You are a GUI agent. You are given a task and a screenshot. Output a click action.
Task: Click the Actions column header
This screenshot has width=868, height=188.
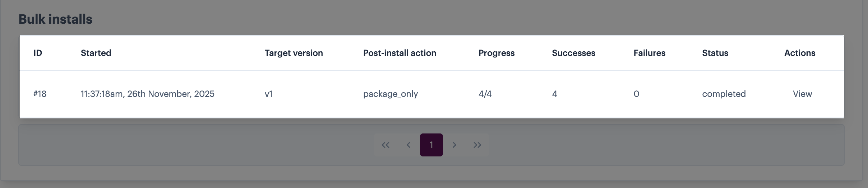(x=800, y=53)
